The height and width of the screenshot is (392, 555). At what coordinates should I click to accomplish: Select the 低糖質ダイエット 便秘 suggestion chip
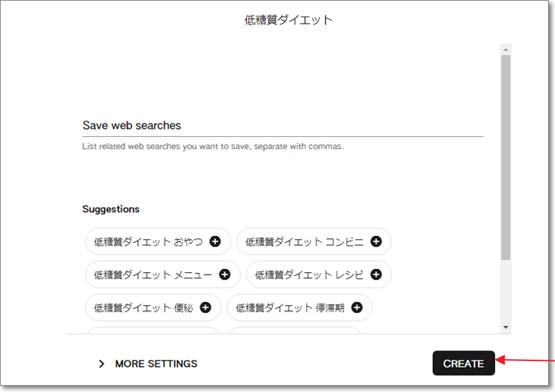click(x=139, y=307)
